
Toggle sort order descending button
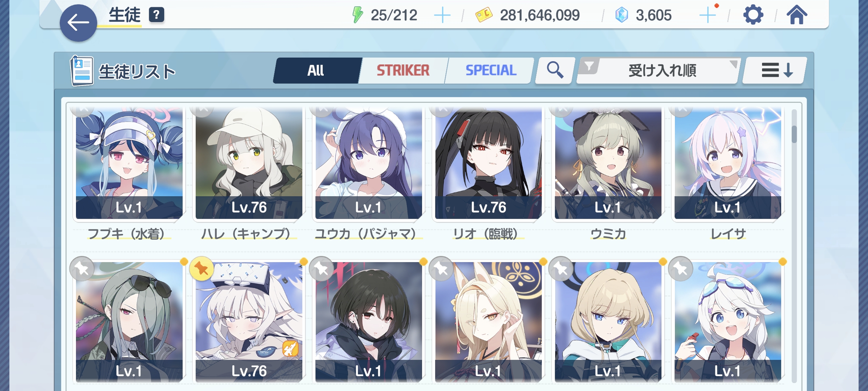774,70
